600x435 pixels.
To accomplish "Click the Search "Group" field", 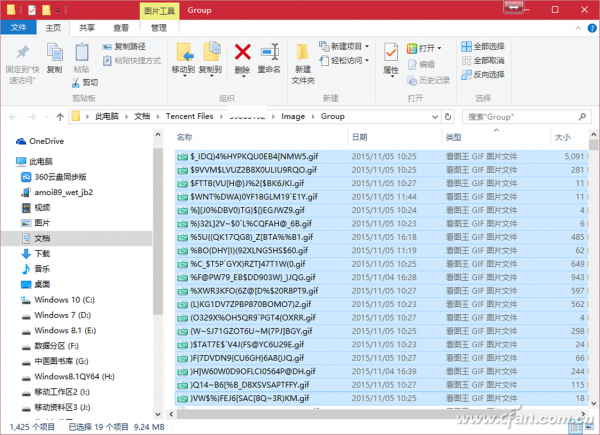I will click(525, 117).
